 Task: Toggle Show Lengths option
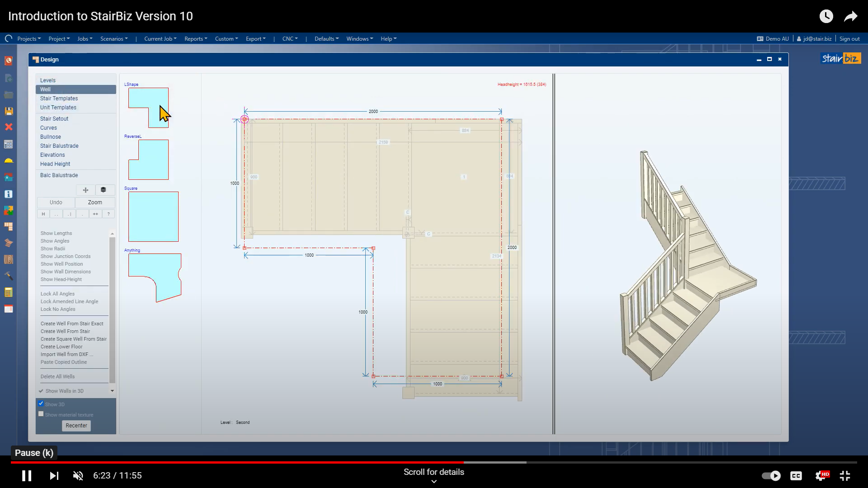coord(56,233)
